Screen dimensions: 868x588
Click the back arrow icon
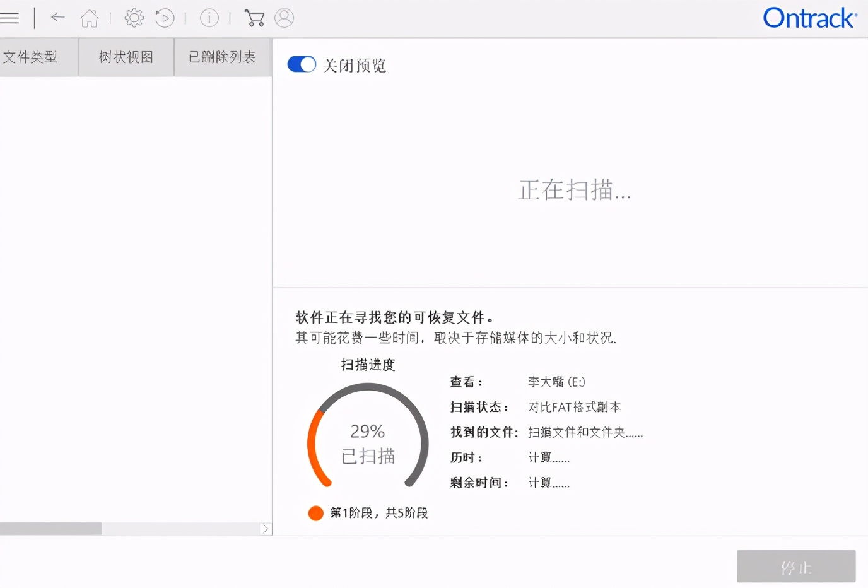57,18
